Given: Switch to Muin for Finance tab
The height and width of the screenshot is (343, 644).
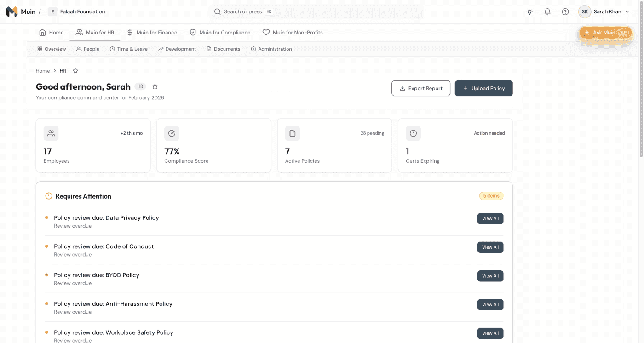Looking at the screenshot, I should click(x=152, y=33).
